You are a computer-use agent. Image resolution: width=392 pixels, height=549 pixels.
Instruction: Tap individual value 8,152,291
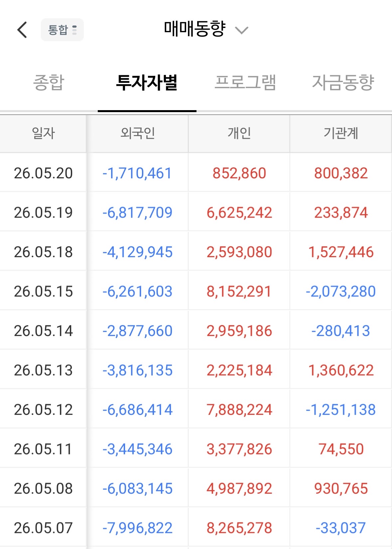coord(239,291)
